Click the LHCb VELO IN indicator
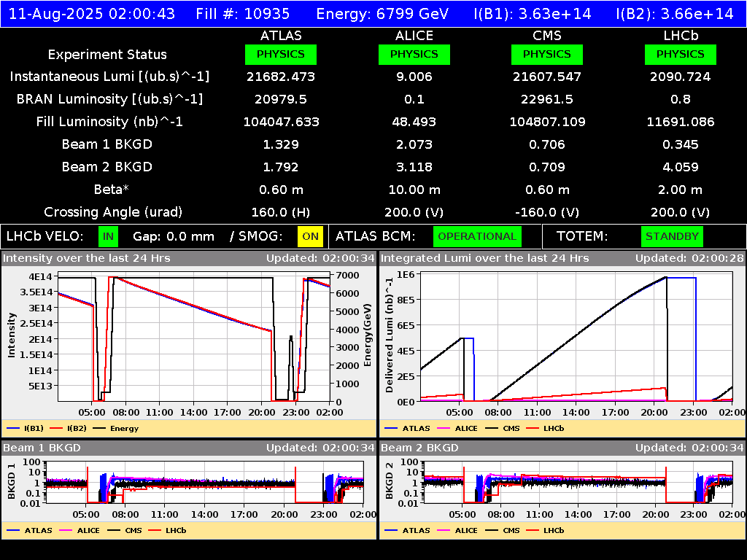 pyautogui.click(x=108, y=237)
